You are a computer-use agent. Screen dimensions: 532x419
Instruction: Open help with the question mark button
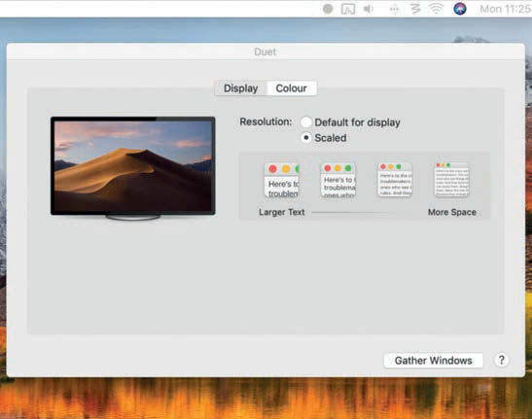coord(502,360)
